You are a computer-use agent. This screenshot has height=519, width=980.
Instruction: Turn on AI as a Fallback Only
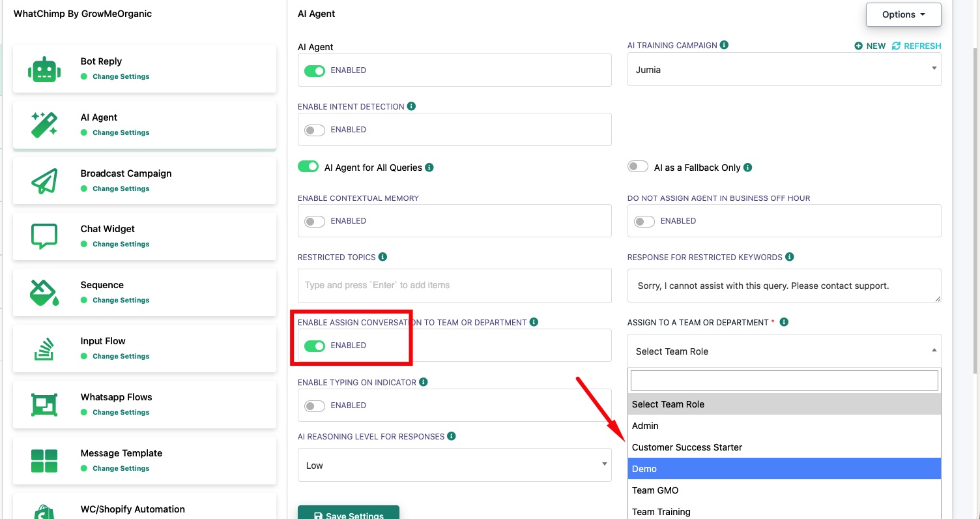click(x=638, y=167)
